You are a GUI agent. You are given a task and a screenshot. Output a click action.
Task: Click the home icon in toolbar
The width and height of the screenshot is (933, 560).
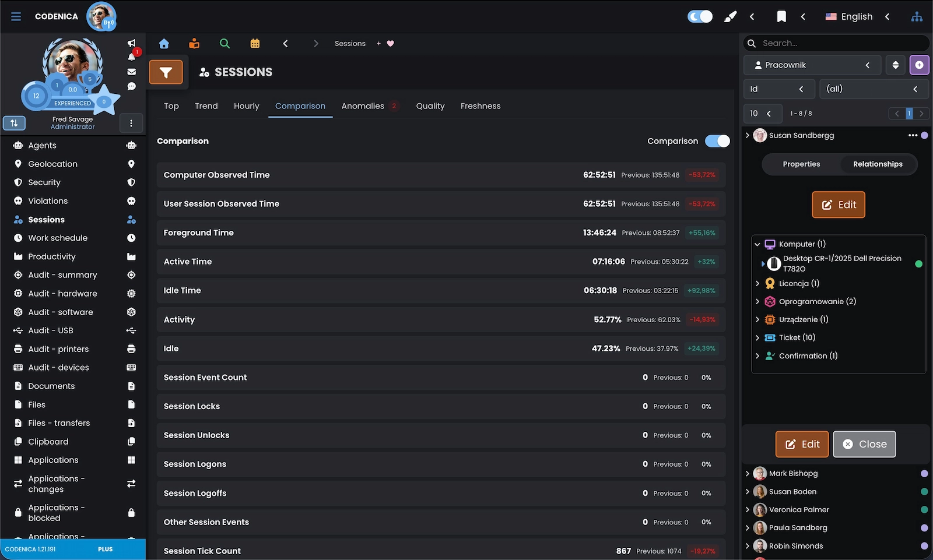click(x=164, y=44)
